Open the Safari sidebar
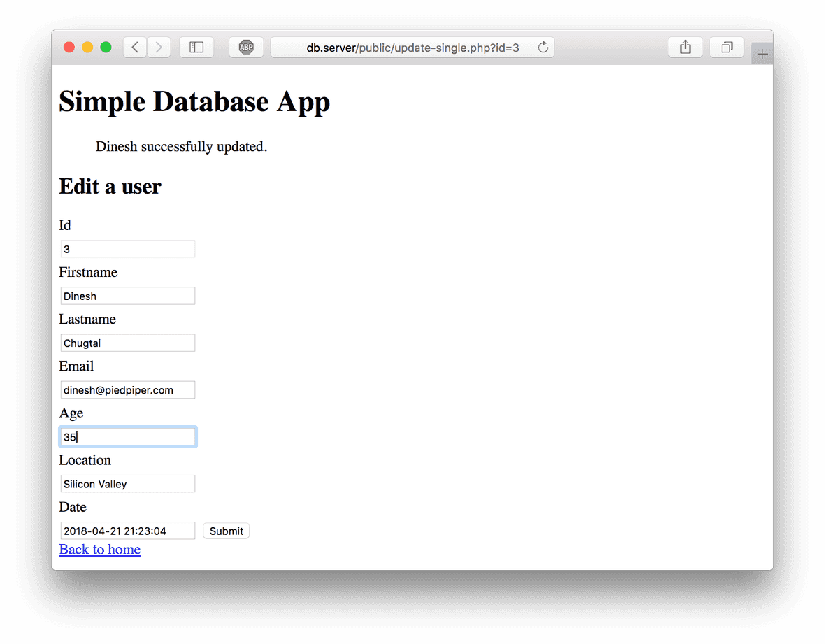Image resolution: width=825 pixels, height=644 pixels. click(196, 47)
